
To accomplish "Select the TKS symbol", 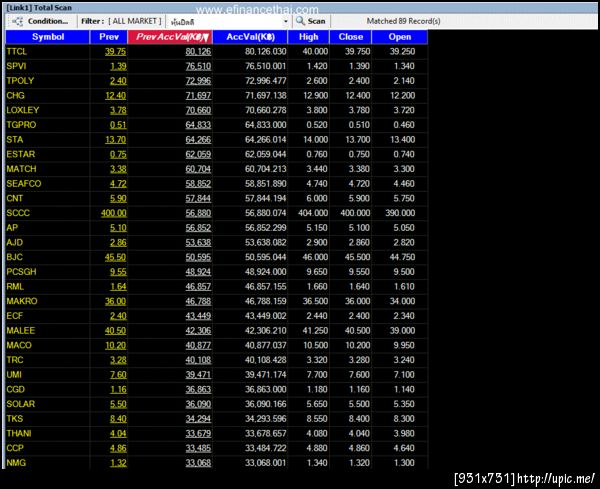I will (15, 419).
